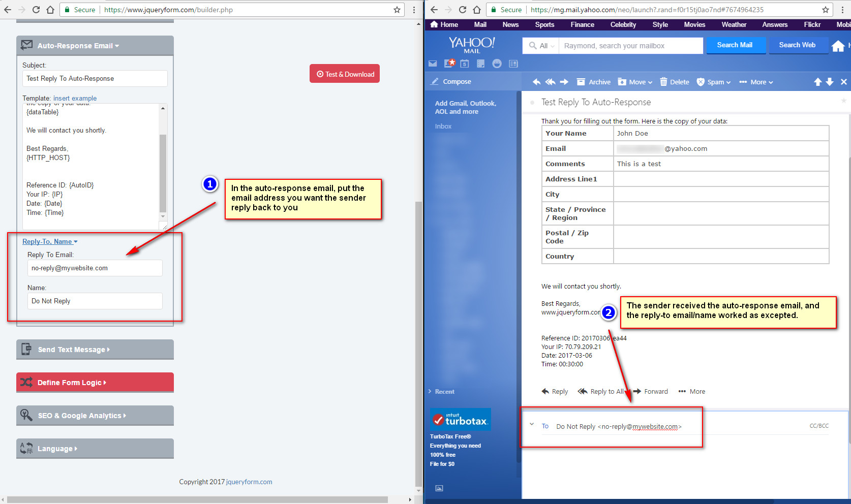Open Yahoo notepad icon

pos(480,64)
